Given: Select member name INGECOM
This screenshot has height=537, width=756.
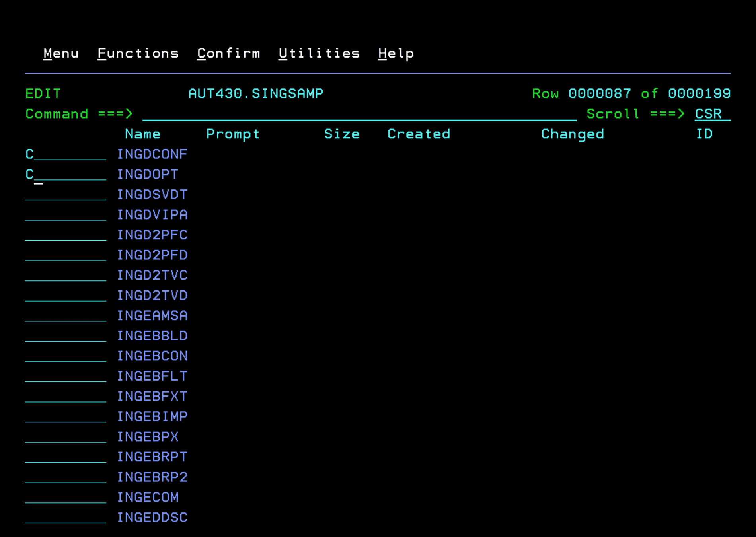Looking at the screenshot, I should (x=148, y=497).
